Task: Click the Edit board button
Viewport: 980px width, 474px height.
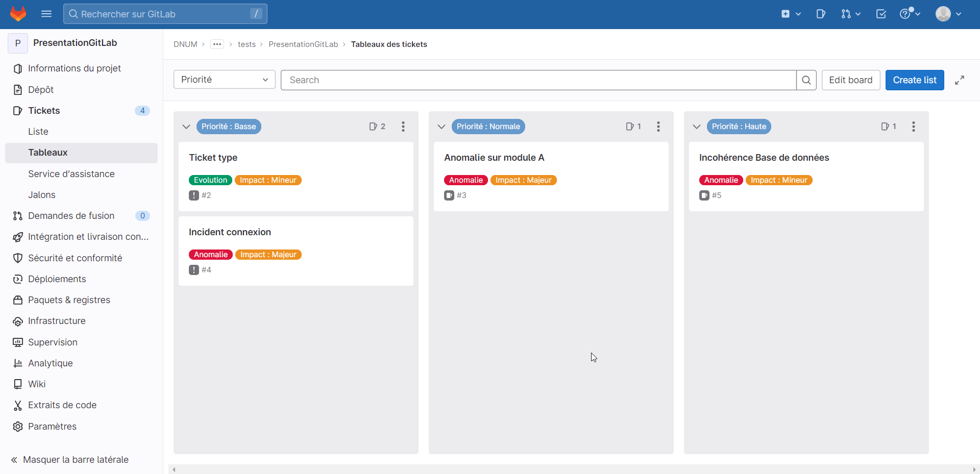Action: coord(851,80)
